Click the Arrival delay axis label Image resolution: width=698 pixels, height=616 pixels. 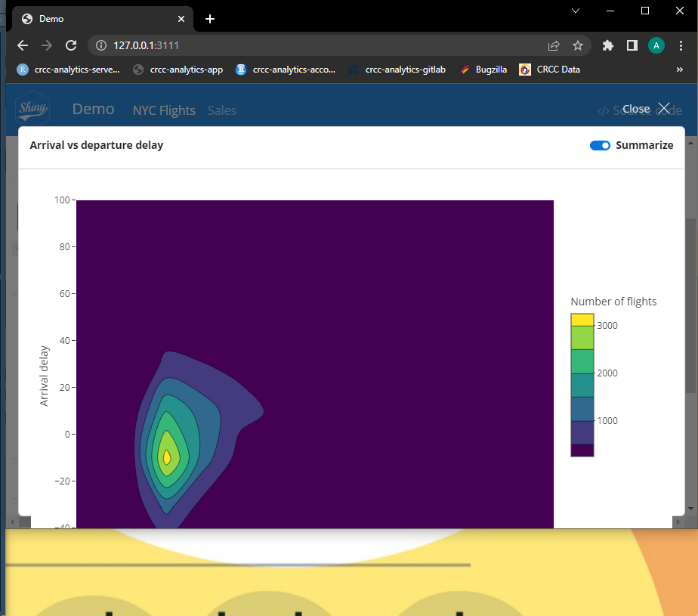click(x=44, y=376)
